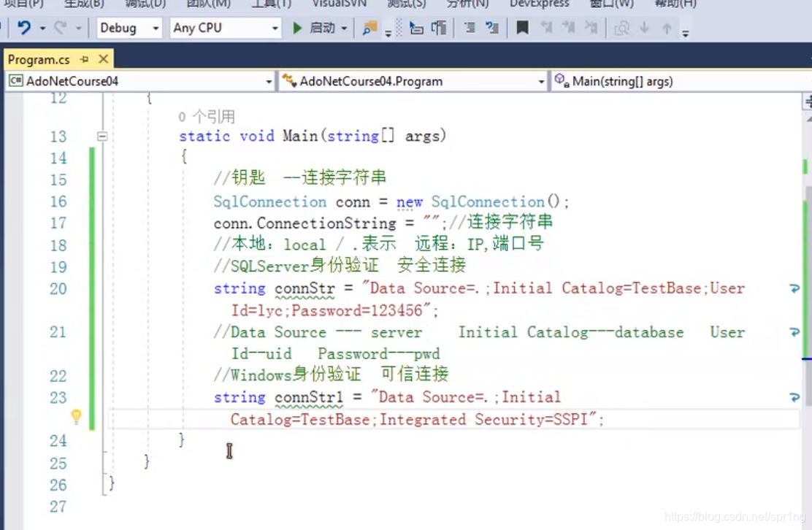812x530 pixels.
Task: Click the '//SQLServer身份验证' comment
Action: 296,266
